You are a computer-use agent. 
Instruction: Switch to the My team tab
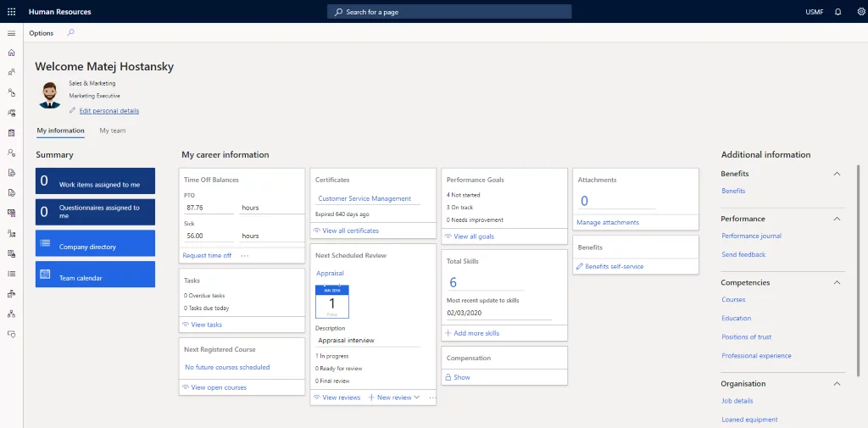coord(113,131)
